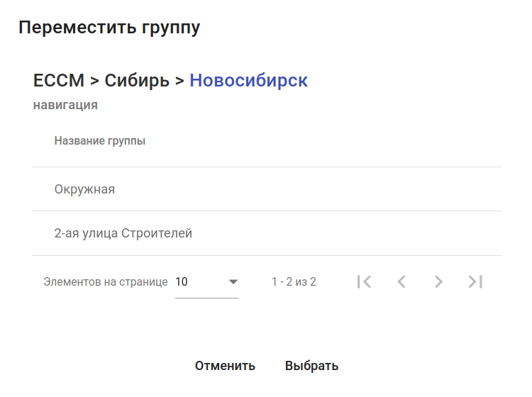Click the Новосибирск breadcrumb item
The width and height of the screenshot is (532, 397).
pos(248,81)
